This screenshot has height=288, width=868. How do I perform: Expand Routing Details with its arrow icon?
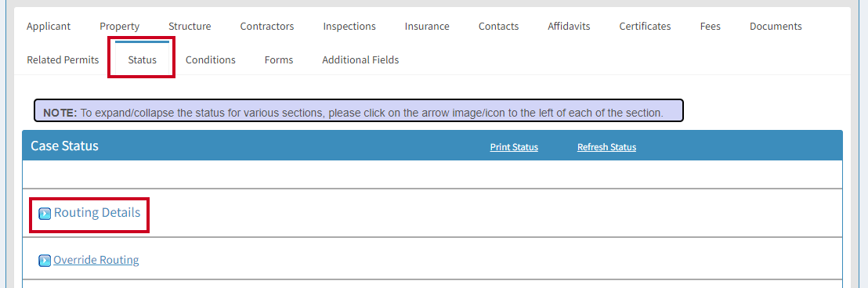[x=45, y=214]
